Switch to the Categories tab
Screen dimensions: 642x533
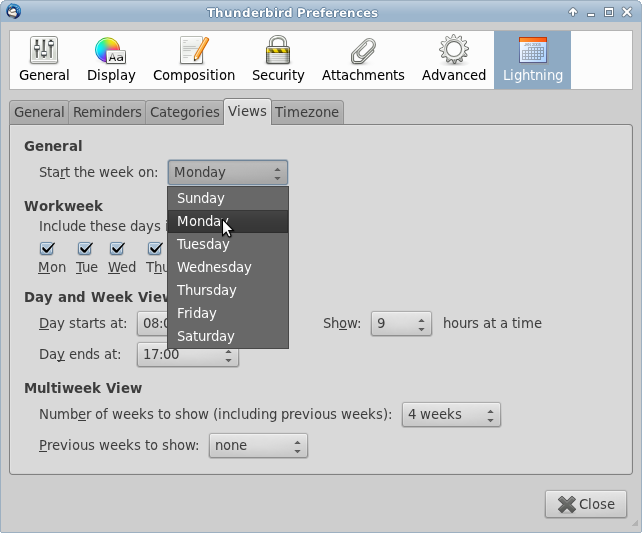(x=185, y=112)
